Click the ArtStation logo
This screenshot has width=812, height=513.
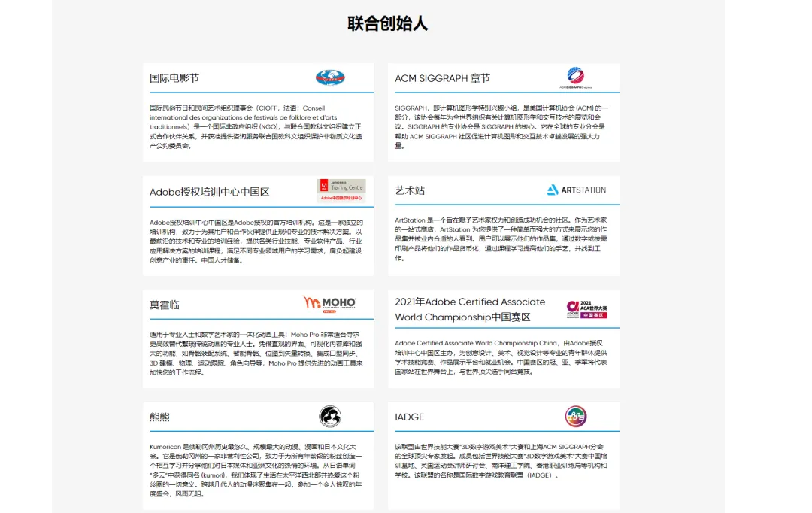point(577,190)
